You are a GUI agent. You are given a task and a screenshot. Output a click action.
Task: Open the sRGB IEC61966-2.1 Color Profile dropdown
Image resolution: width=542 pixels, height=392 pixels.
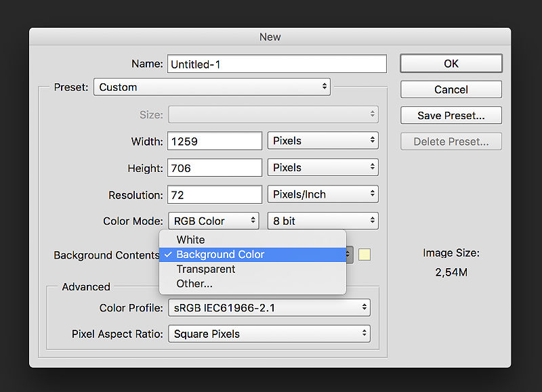click(269, 308)
